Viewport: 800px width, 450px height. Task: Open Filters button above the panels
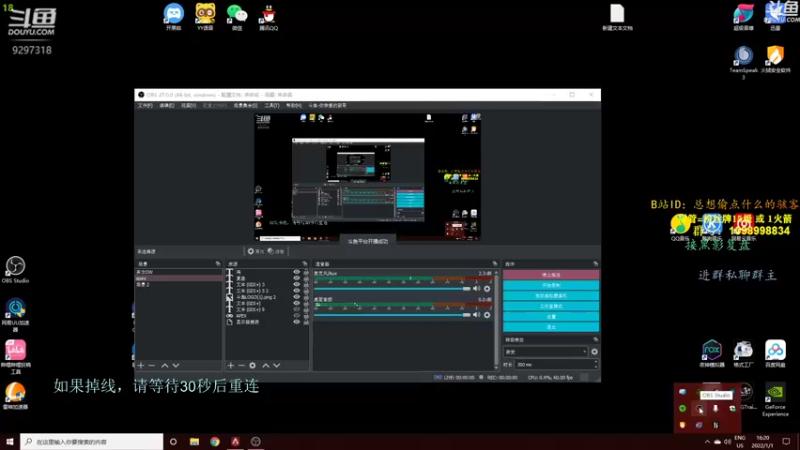[x=276, y=251]
